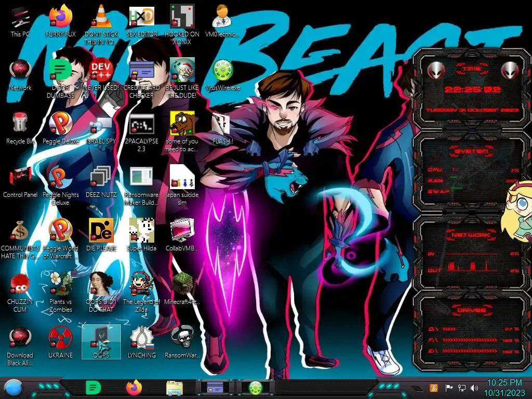Click the Java update tray icon

click(434, 388)
